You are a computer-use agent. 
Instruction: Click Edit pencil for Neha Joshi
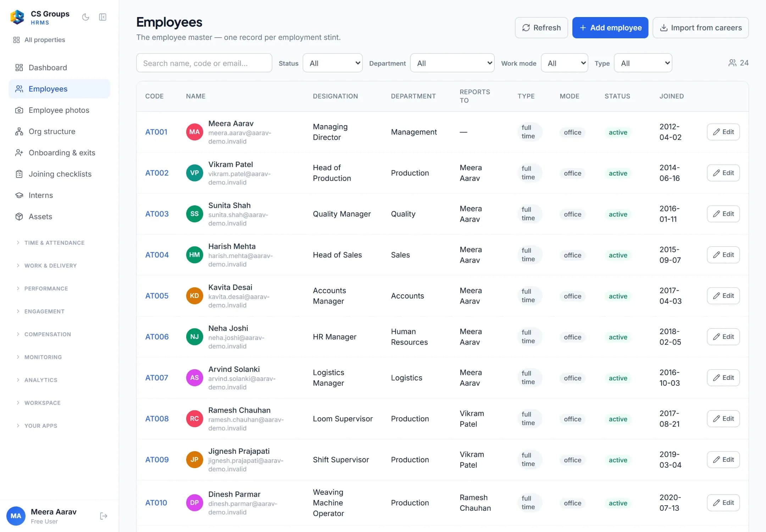(716, 337)
